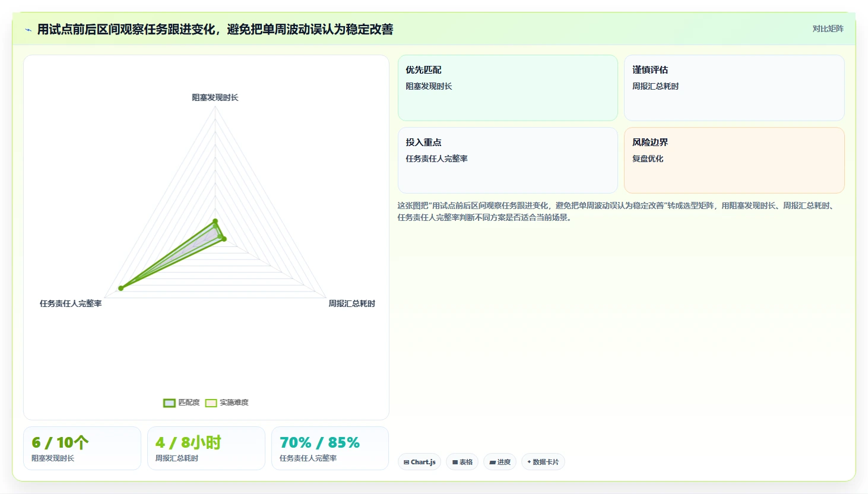Click the 实施难度 legend label
The width and height of the screenshot is (868, 494).
coord(234,403)
